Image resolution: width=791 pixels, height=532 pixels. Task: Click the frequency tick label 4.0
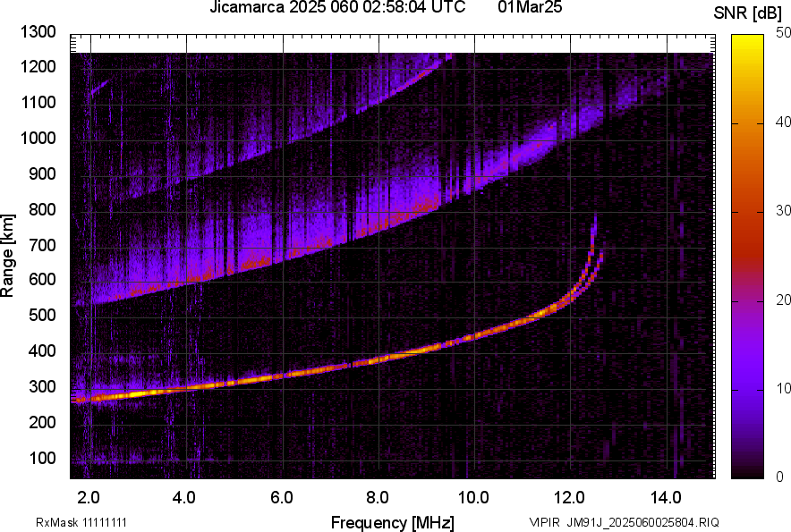tap(184, 498)
